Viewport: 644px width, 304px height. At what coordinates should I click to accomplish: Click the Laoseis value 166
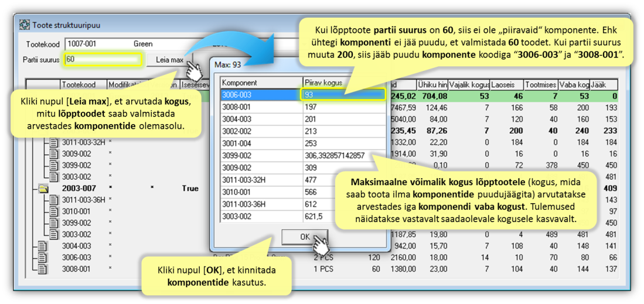tap(516, 108)
